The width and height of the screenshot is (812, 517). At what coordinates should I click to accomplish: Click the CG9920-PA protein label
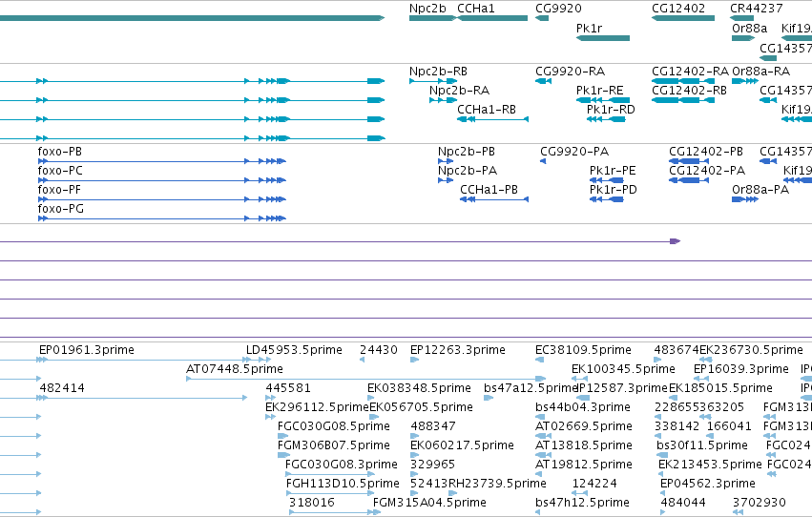574,152
